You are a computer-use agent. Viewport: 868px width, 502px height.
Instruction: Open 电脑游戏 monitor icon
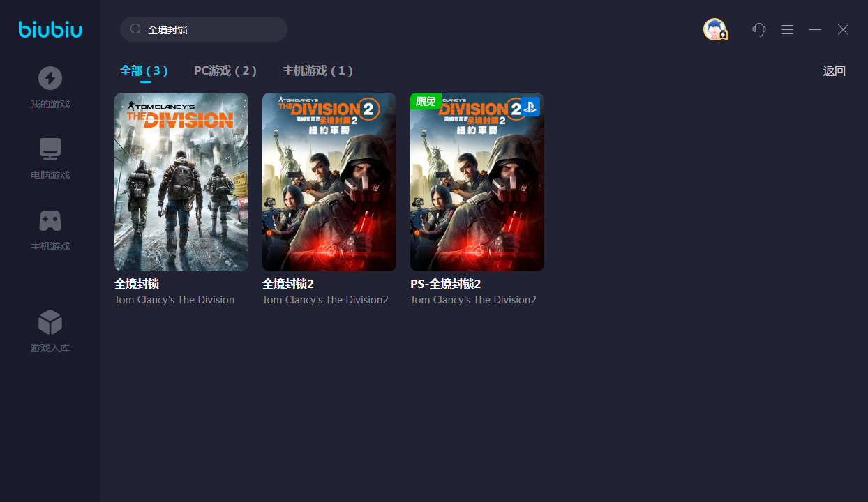tap(50, 149)
